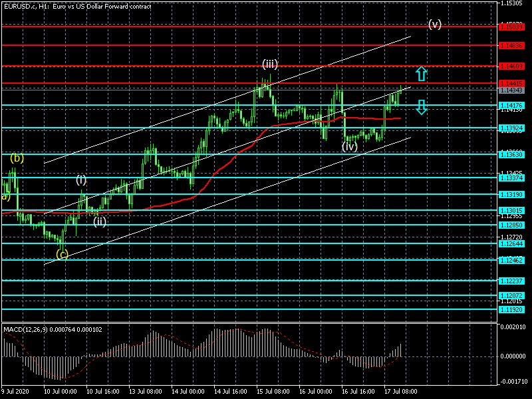Click the cyan 1.13924 price level tag
532x399 pixels.
[x=511, y=128]
